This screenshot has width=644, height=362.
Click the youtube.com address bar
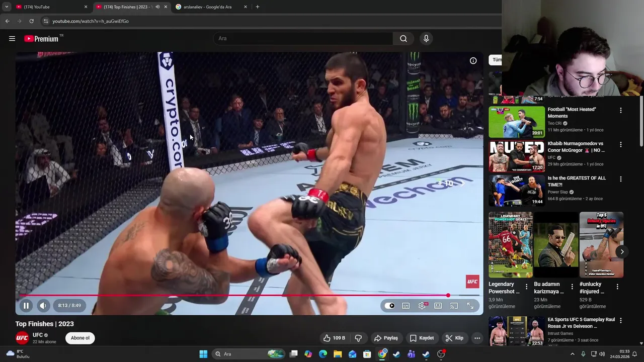coord(272,21)
